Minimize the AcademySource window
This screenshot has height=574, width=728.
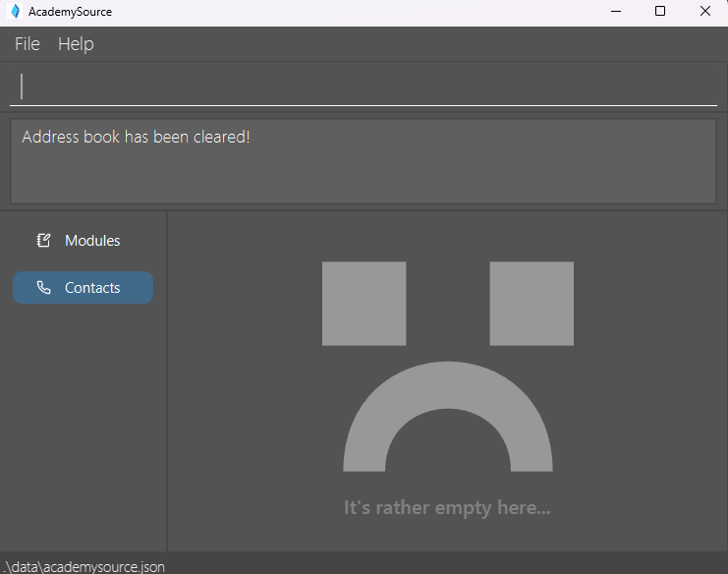(615, 12)
